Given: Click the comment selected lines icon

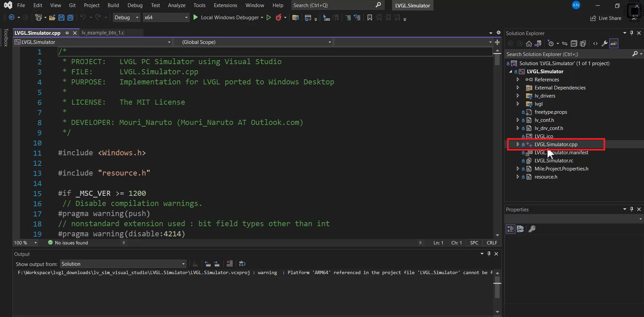Looking at the screenshot, I should click(x=348, y=18).
